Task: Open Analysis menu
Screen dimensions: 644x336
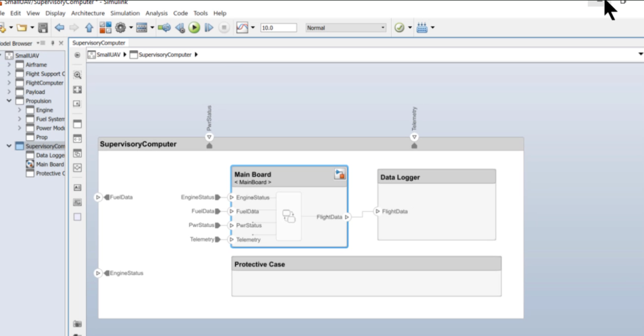Action: [x=156, y=13]
